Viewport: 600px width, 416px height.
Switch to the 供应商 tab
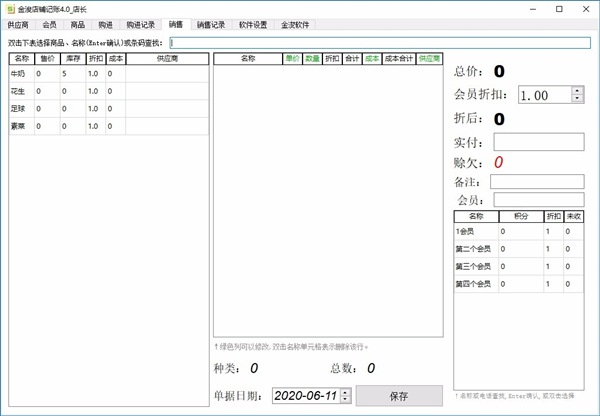point(18,23)
